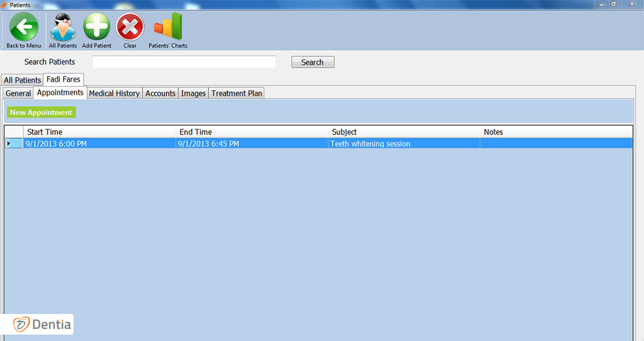Viewport: 644px width, 341px height.
Task: Create a New Appointment
Action: click(41, 113)
